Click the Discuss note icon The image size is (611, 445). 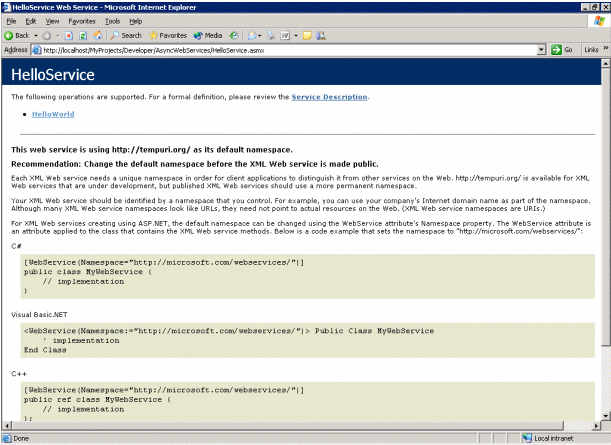coord(307,35)
